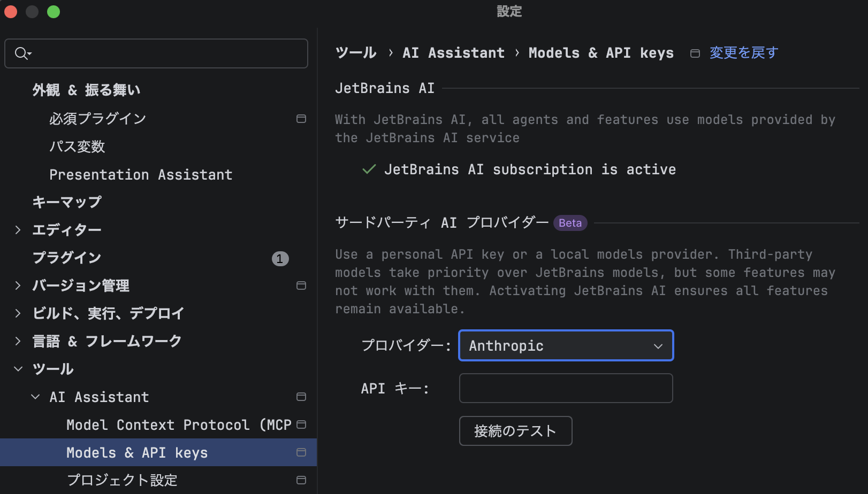Focus the API キー input field
Viewport: 868px width, 494px height.
coord(566,388)
